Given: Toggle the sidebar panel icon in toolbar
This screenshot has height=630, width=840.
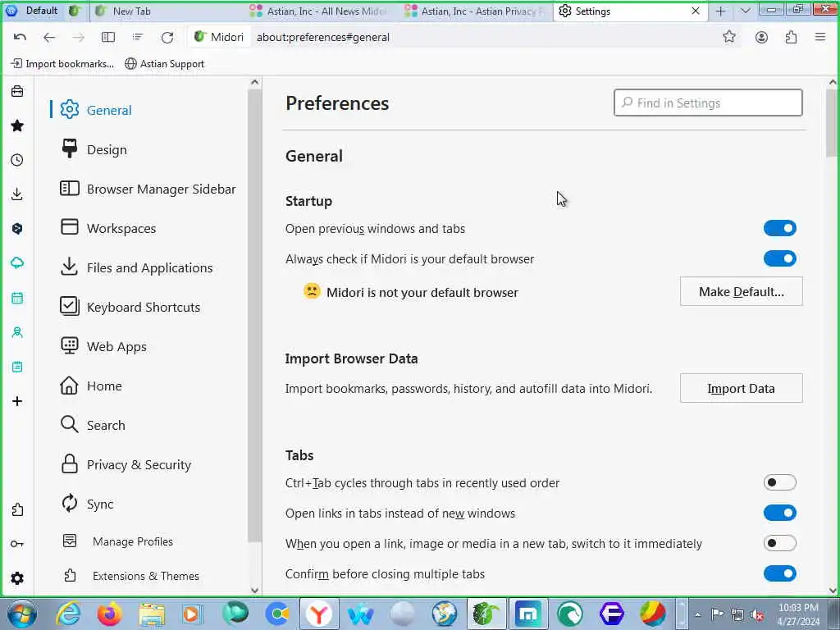Looking at the screenshot, I should coord(108,37).
